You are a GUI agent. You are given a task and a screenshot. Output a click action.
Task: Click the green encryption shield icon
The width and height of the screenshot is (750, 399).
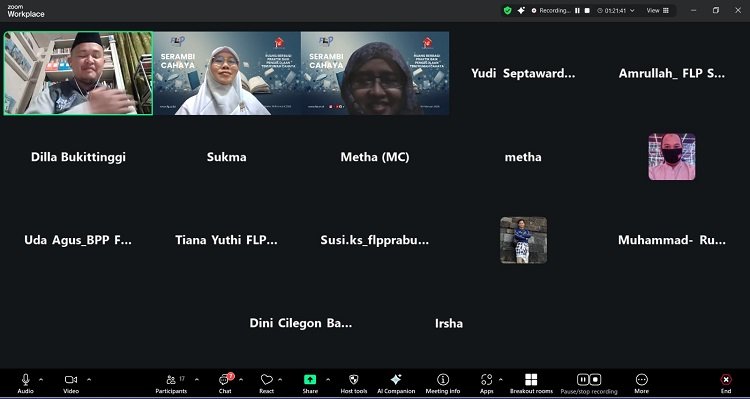507,10
